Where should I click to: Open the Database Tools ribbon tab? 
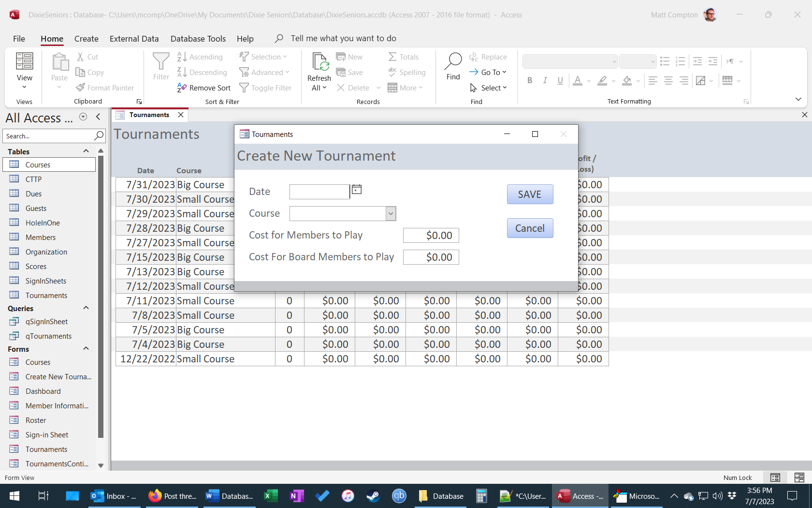[198, 39]
